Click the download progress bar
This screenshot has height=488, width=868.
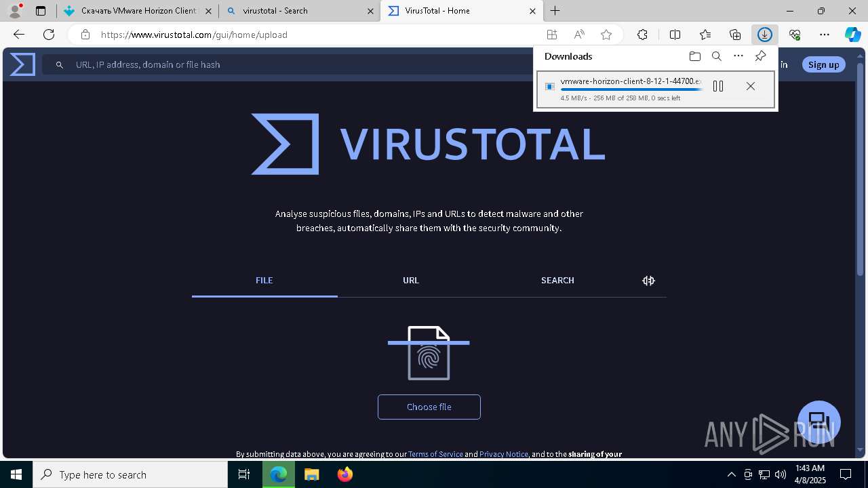click(x=632, y=89)
